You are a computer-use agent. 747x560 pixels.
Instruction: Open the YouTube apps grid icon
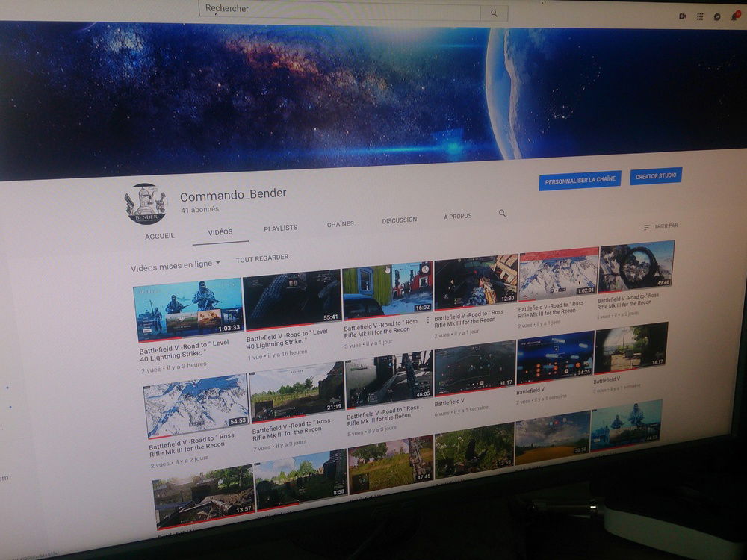[x=700, y=16]
